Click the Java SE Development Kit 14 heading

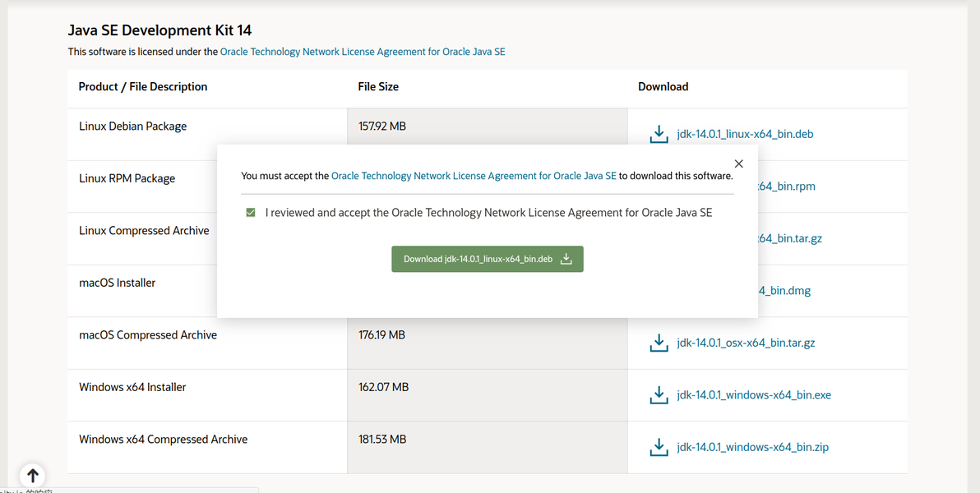click(x=159, y=30)
